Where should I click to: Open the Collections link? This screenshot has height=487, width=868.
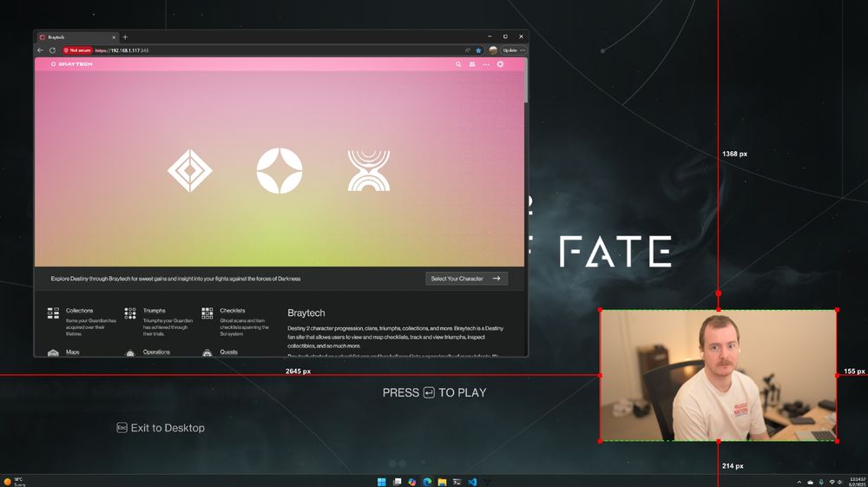tap(79, 311)
